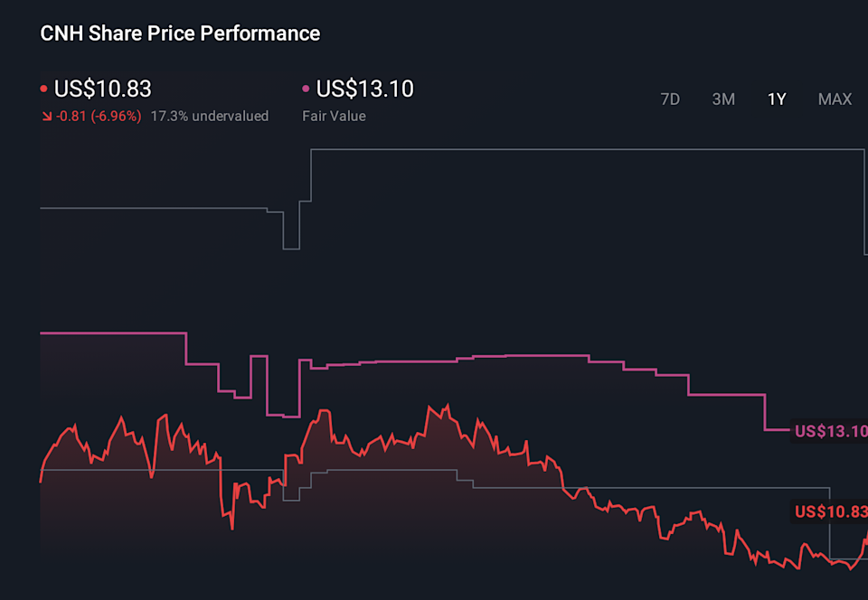Click the red downward trend arrow icon
Viewport: 868px width, 600px height.
[46, 117]
